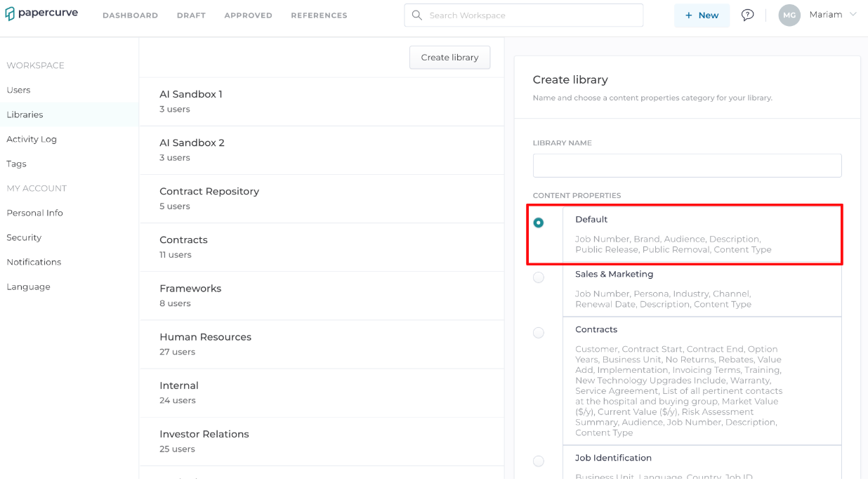
Task: Open the Human Resources library
Action: pos(322,344)
